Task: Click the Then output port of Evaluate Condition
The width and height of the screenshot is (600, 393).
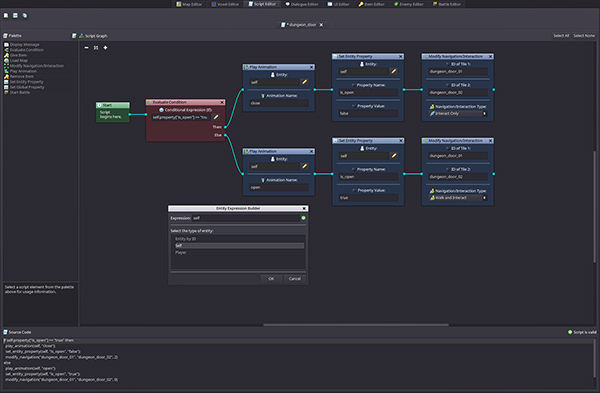Action: tap(225, 127)
